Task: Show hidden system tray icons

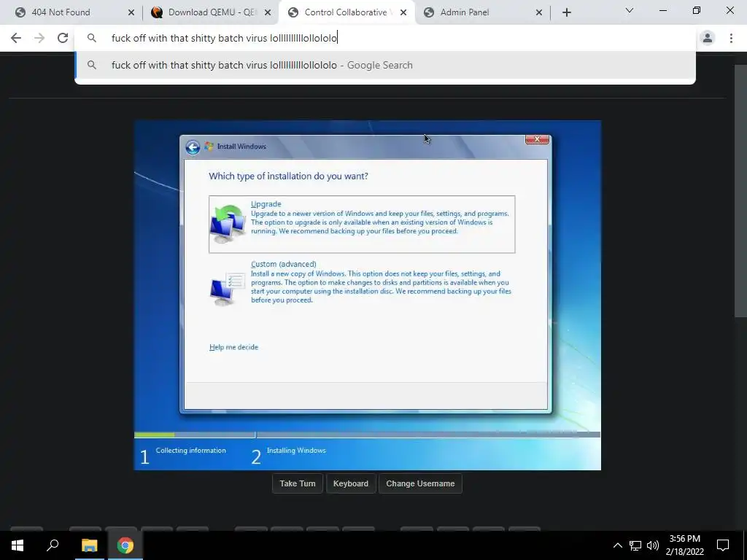Action: pyautogui.click(x=617, y=545)
